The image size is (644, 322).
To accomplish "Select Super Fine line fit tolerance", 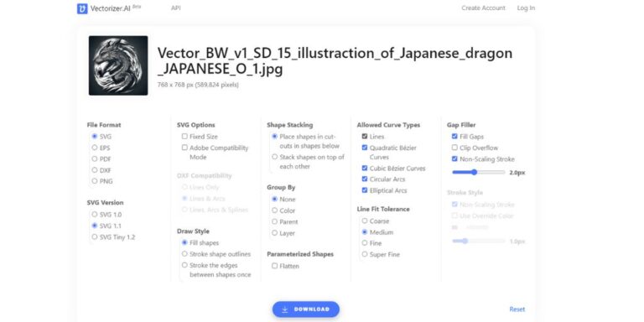I will coord(365,254).
